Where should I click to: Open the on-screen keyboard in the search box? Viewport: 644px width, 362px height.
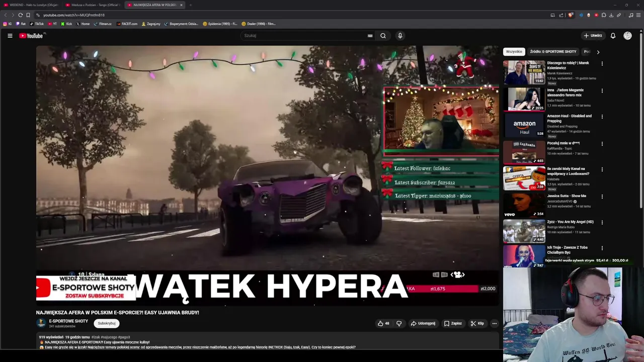[370, 36]
